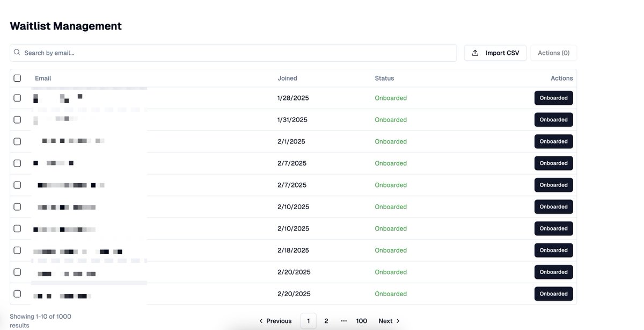Go to the Next page

[x=389, y=321]
